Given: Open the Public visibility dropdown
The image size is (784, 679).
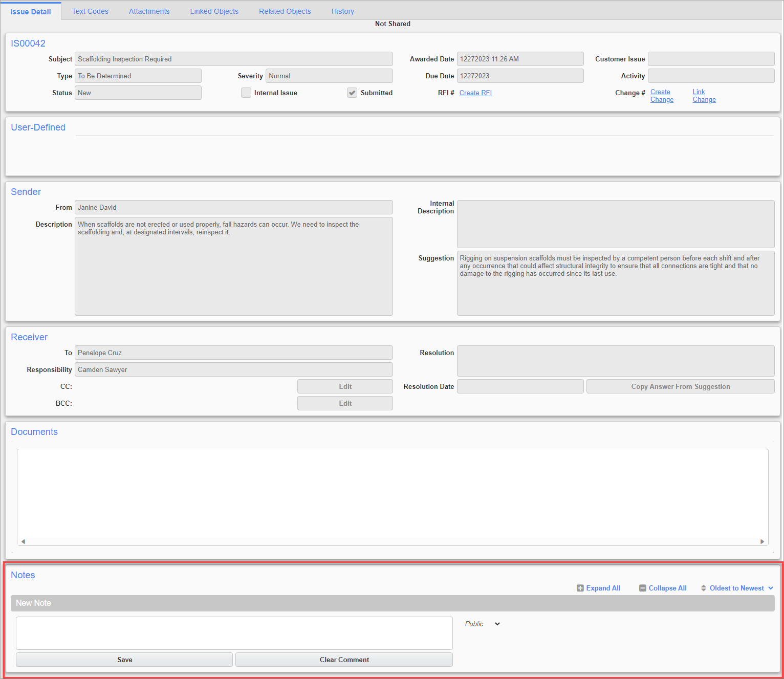Looking at the screenshot, I should click(x=482, y=624).
